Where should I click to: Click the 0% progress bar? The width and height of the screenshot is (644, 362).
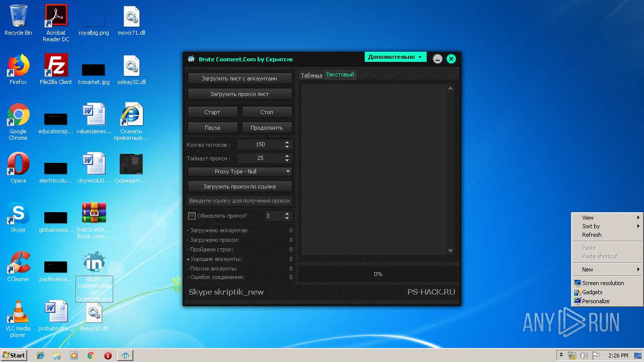(x=378, y=274)
